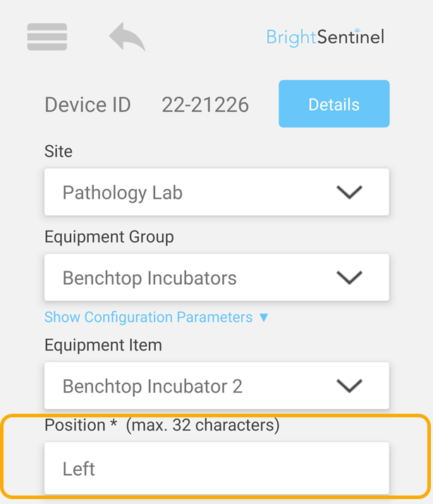Viewport: 433px width, 504px height.
Task: Go back using the arrow icon
Action: (x=127, y=37)
